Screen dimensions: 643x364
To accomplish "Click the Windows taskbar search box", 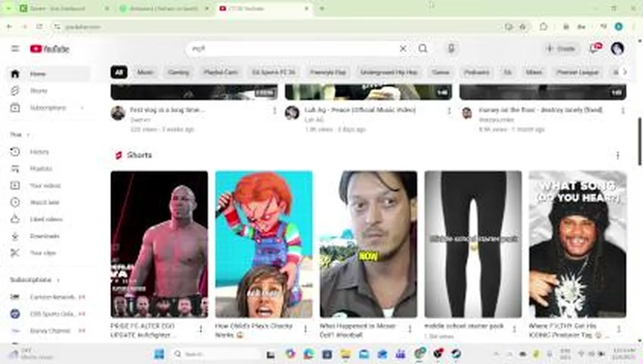I will point(216,354).
